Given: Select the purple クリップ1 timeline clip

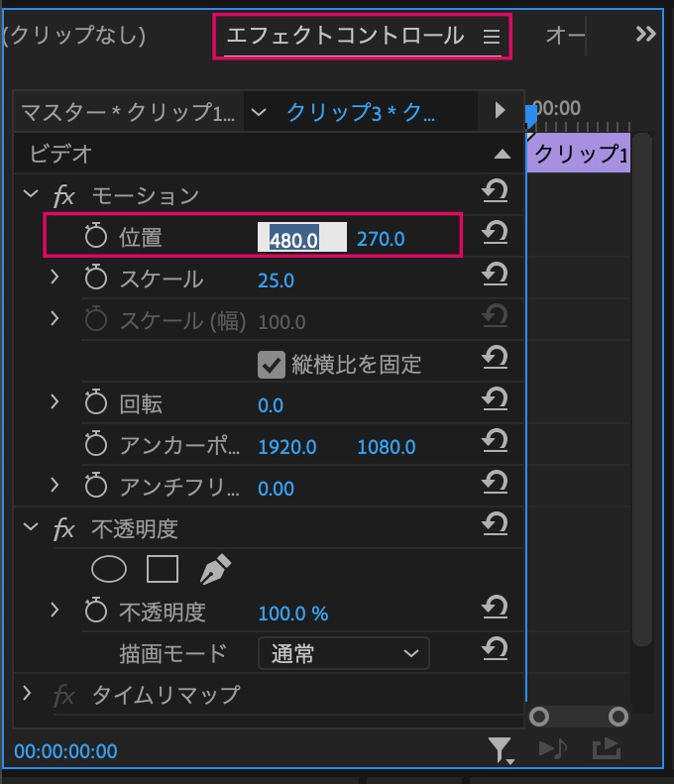Looking at the screenshot, I should 579,153.
